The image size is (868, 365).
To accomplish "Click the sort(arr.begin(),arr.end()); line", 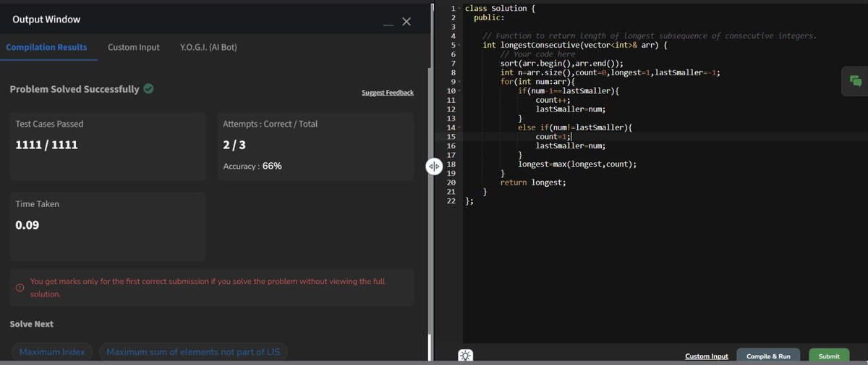I will click(561, 63).
